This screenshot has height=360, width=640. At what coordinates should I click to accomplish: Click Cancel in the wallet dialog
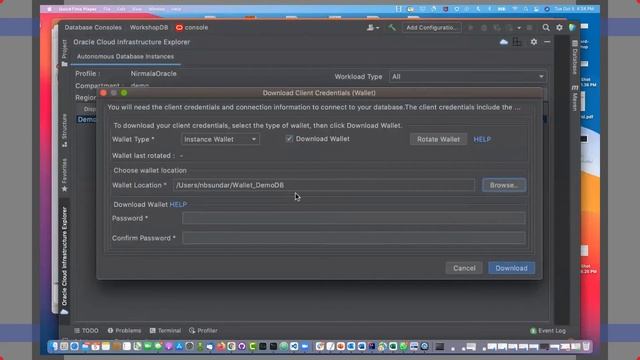464,268
